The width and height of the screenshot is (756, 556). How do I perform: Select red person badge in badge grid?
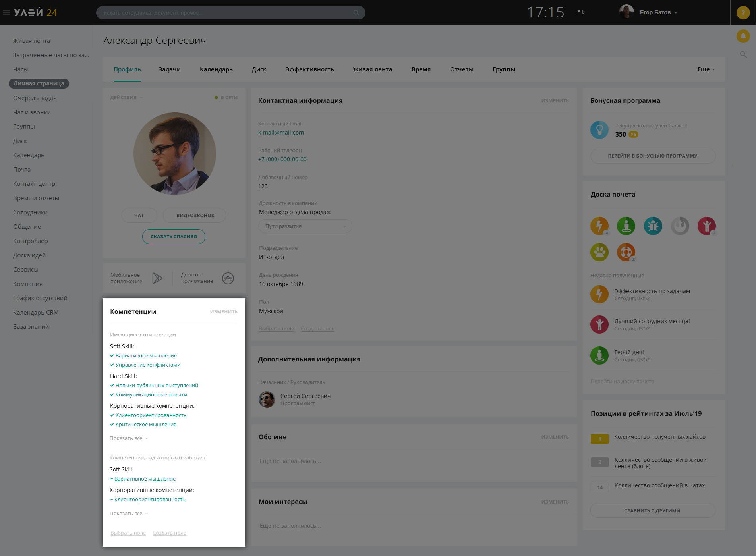click(707, 226)
